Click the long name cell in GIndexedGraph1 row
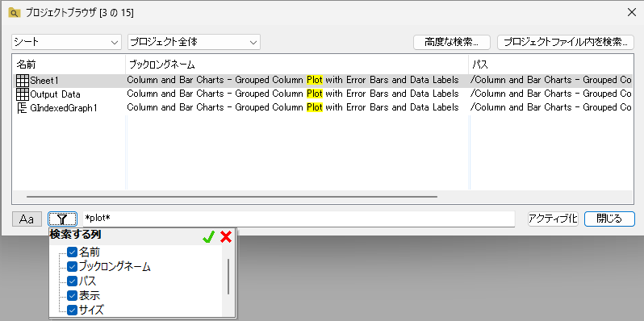Image resolution: width=644 pixels, height=321 pixels. click(x=293, y=107)
